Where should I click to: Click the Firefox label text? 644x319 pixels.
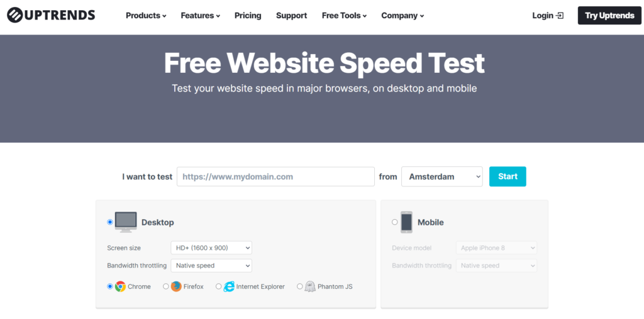point(194,286)
